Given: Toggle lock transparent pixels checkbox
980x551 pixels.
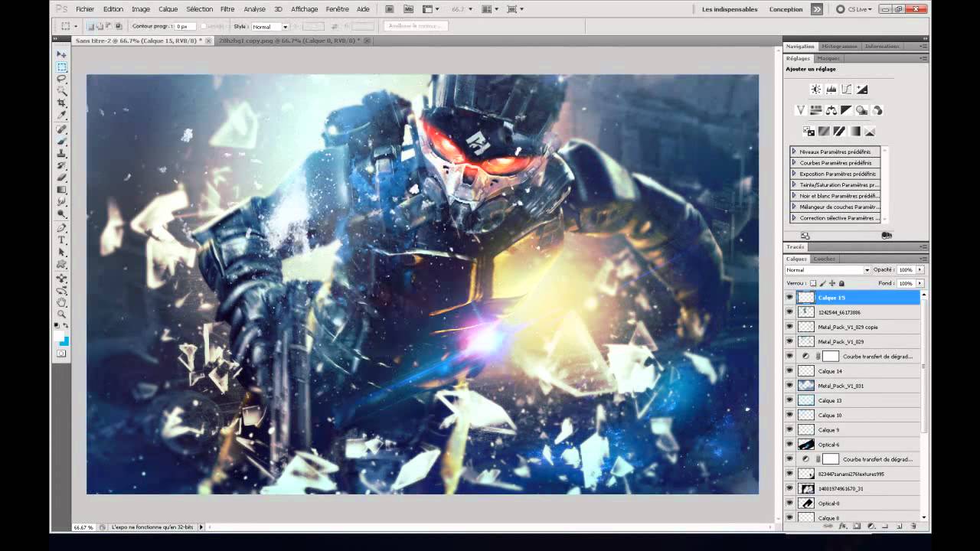Looking at the screenshot, I should click(813, 283).
